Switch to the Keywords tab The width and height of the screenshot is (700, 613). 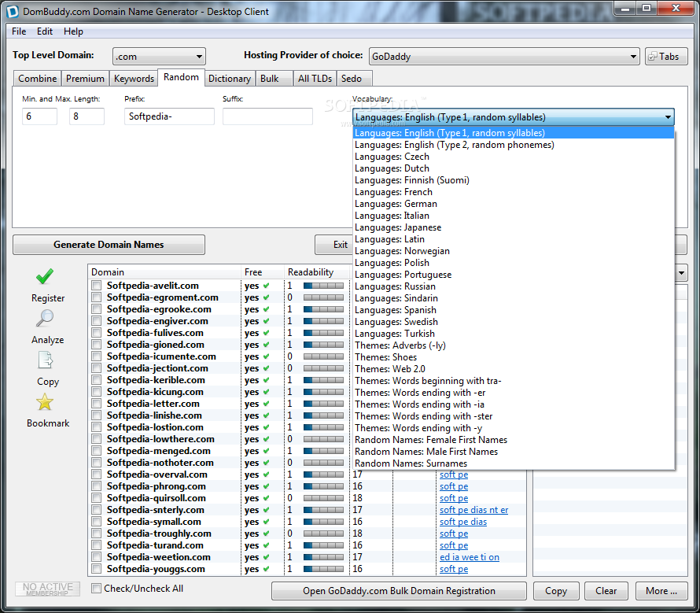(134, 78)
